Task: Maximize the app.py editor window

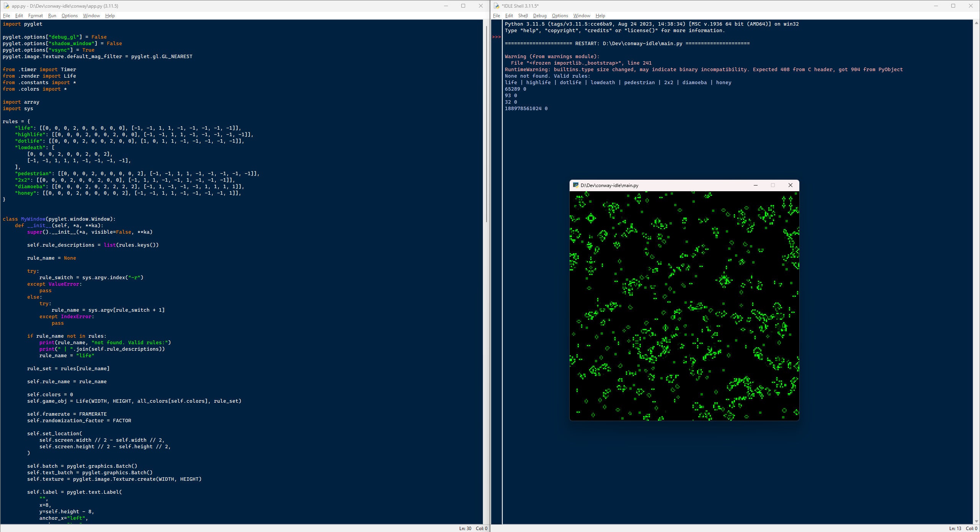Action: pyautogui.click(x=463, y=6)
